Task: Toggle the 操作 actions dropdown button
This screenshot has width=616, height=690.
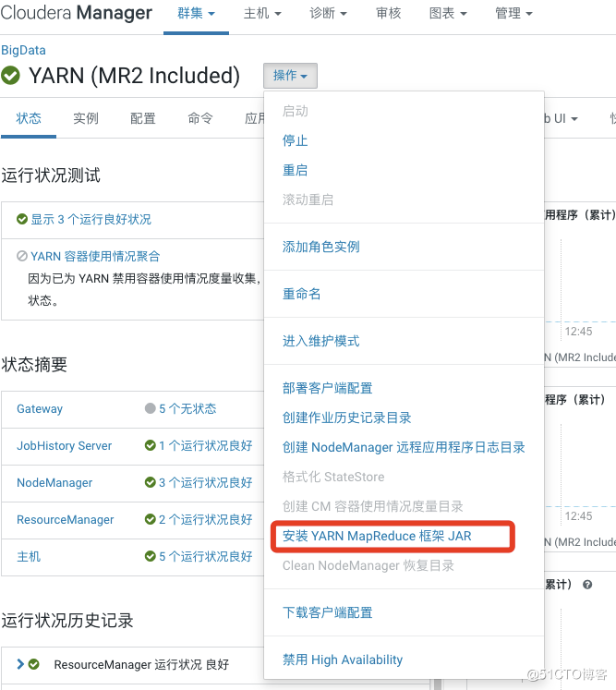Action: 290,76
